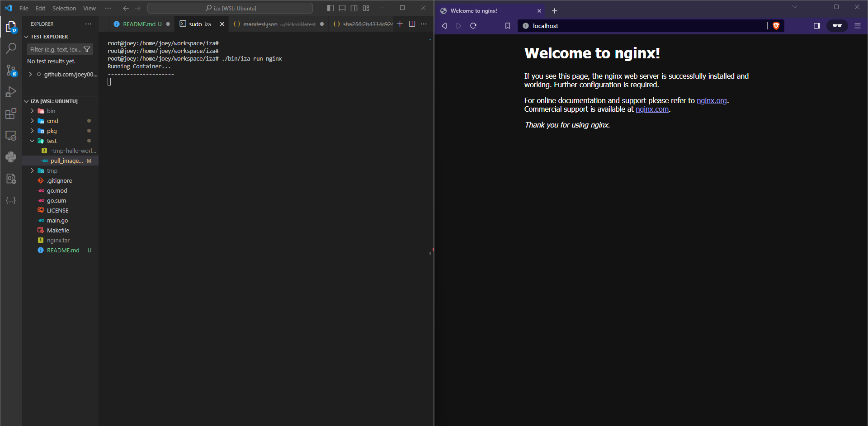The width and height of the screenshot is (868, 426).
Task: Toggle the bottom panel in VS Code
Action: [x=342, y=8]
